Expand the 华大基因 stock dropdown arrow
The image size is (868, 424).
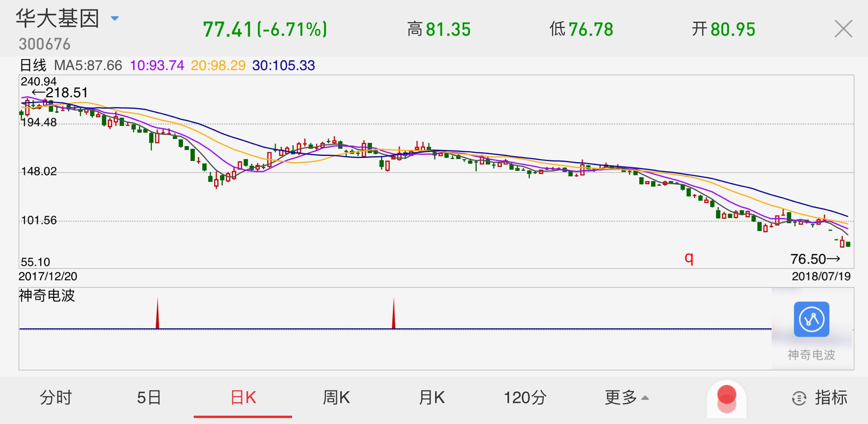tap(114, 18)
